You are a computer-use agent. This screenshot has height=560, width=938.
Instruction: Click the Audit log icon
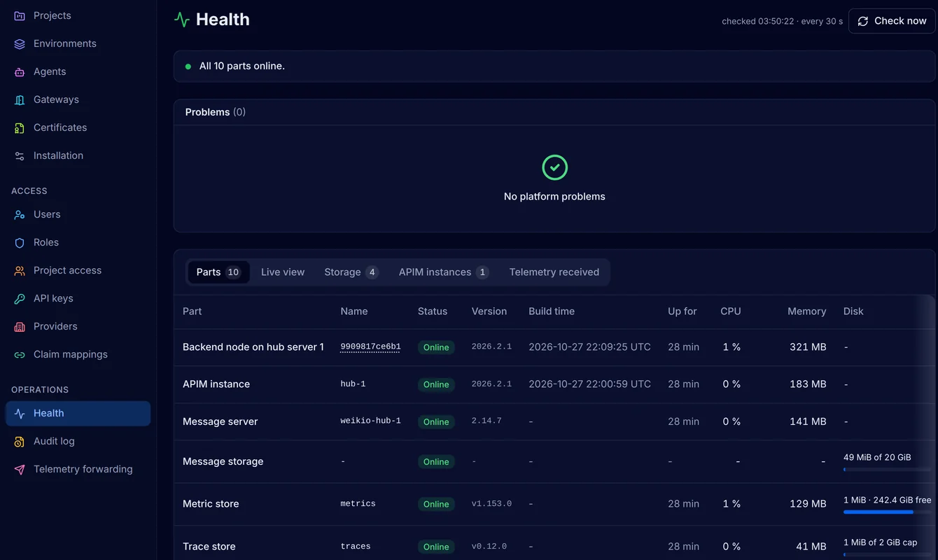click(20, 441)
